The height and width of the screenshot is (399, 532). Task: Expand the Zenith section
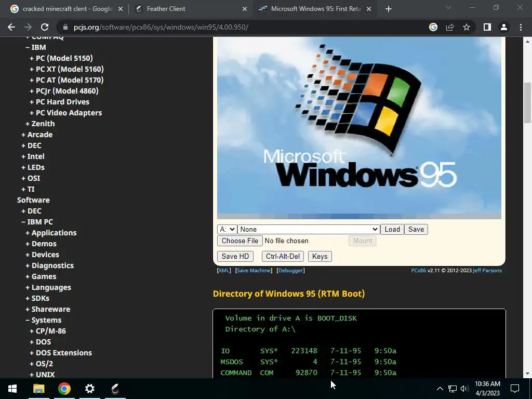41,124
